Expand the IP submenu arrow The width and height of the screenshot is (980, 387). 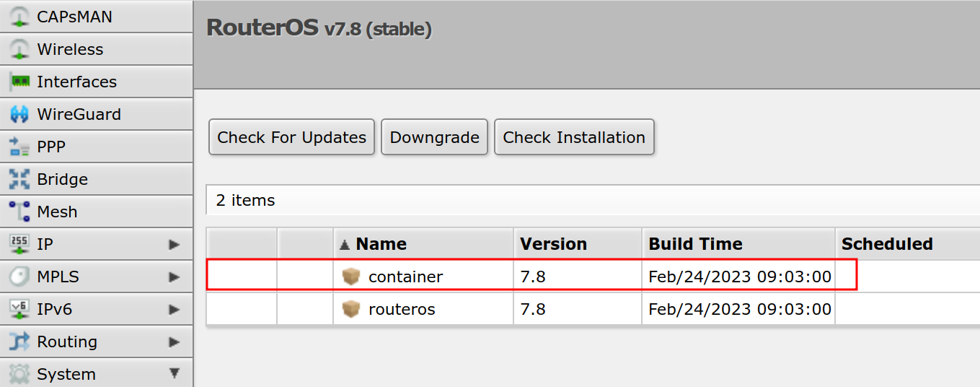[174, 245]
